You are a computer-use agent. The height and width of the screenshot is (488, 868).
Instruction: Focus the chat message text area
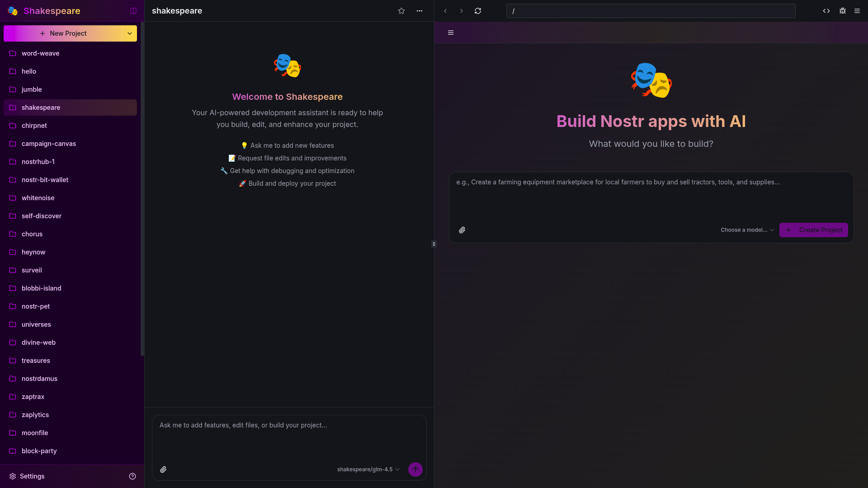[289, 436]
